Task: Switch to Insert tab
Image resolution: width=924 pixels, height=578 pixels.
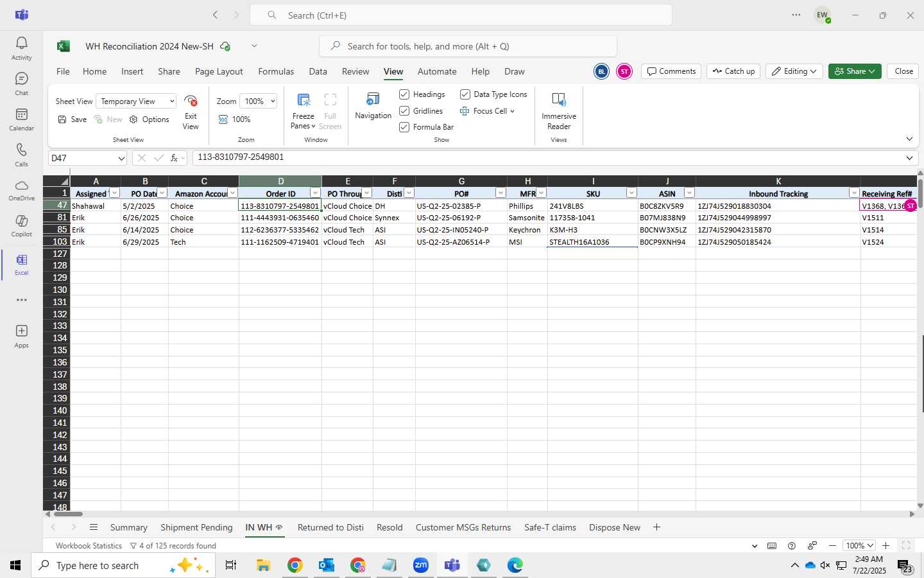Action: click(132, 71)
